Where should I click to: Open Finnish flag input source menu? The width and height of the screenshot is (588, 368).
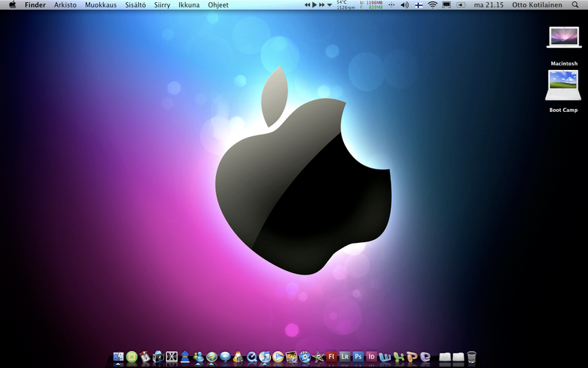coord(419,5)
